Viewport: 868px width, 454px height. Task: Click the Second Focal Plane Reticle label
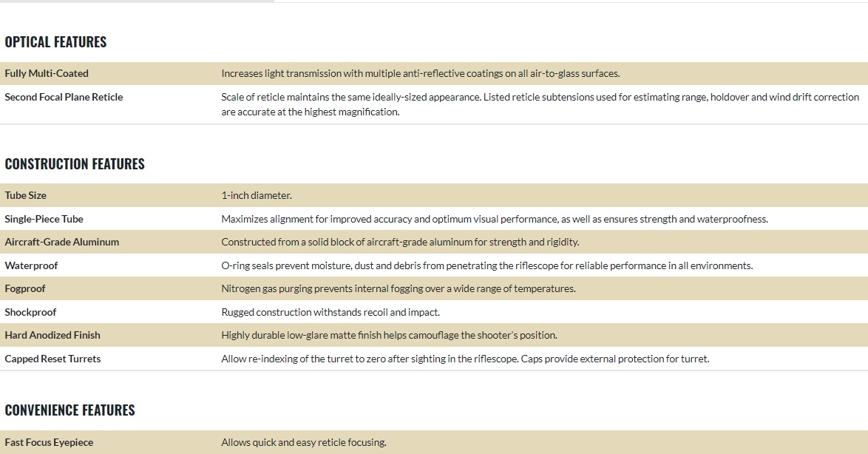tap(64, 97)
